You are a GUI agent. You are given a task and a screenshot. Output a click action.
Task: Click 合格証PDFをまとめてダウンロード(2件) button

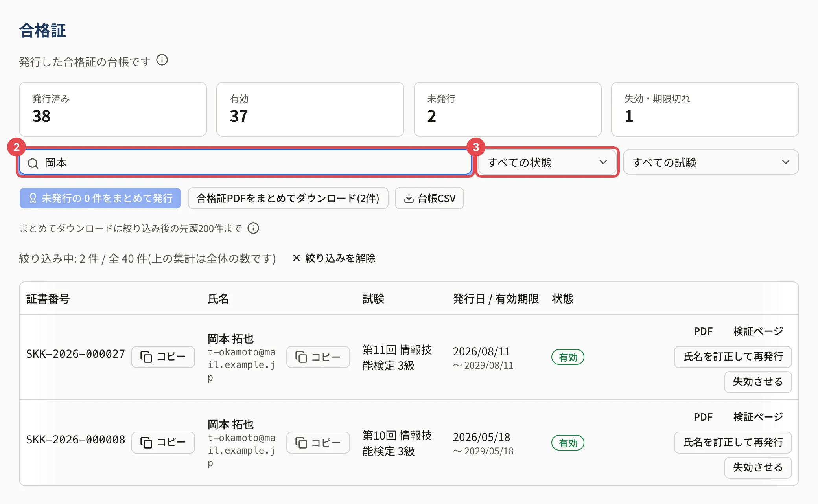[x=288, y=198]
